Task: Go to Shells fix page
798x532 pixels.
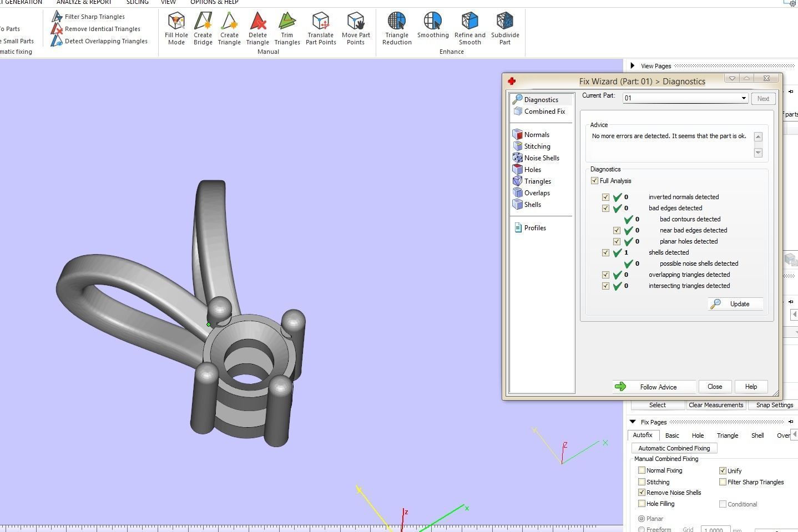Action: coord(527,205)
